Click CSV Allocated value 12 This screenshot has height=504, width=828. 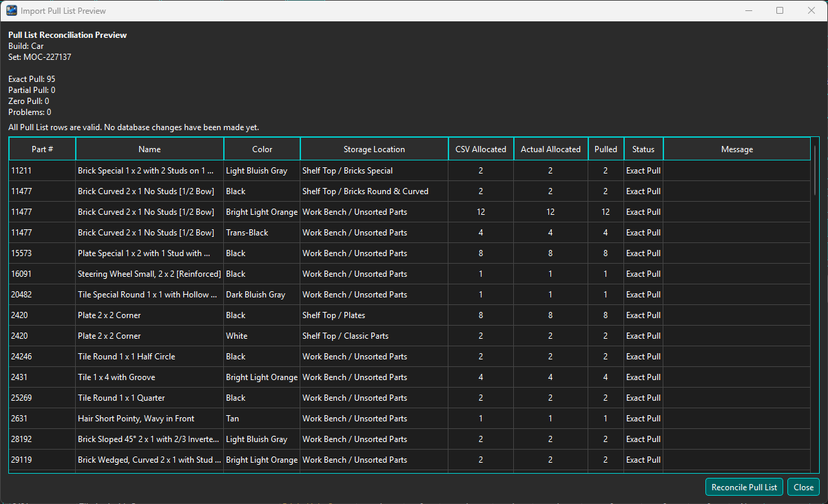click(x=481, y=212)
